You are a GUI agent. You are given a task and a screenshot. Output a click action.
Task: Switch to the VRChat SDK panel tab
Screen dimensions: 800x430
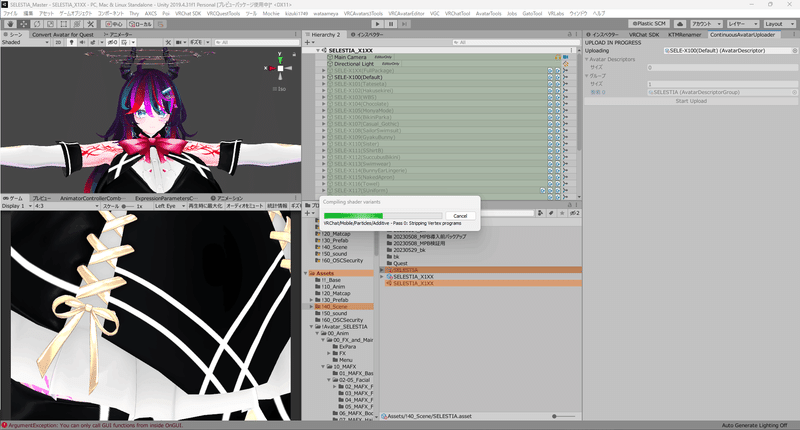click(644, 35)
